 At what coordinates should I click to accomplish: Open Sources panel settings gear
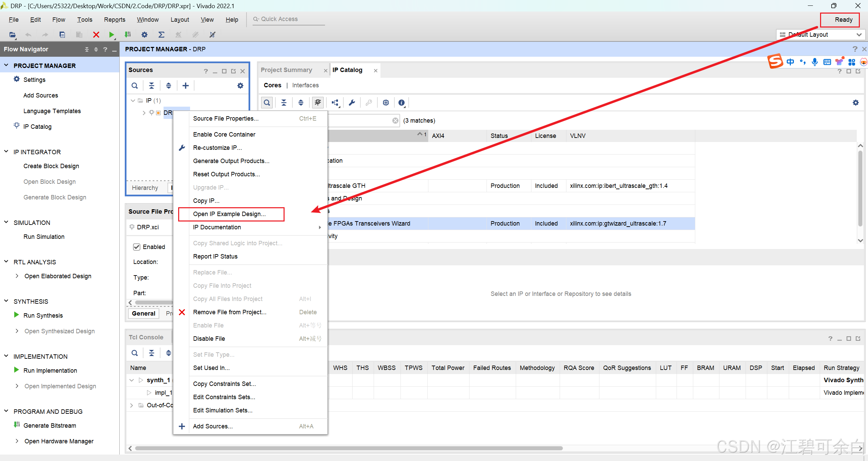pyautogui.click(x=240, y=86)
